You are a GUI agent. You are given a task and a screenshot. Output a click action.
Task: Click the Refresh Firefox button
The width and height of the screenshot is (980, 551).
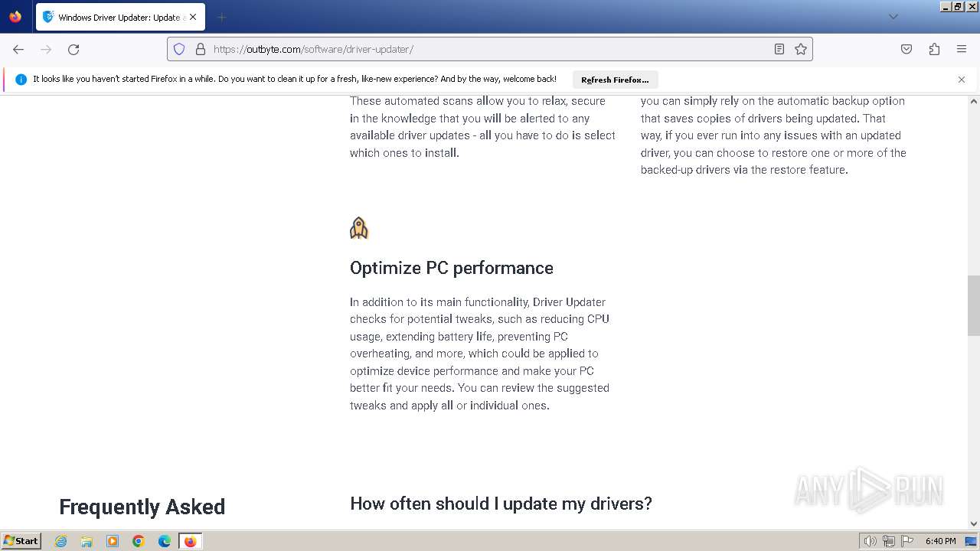[x=615, y=80]
